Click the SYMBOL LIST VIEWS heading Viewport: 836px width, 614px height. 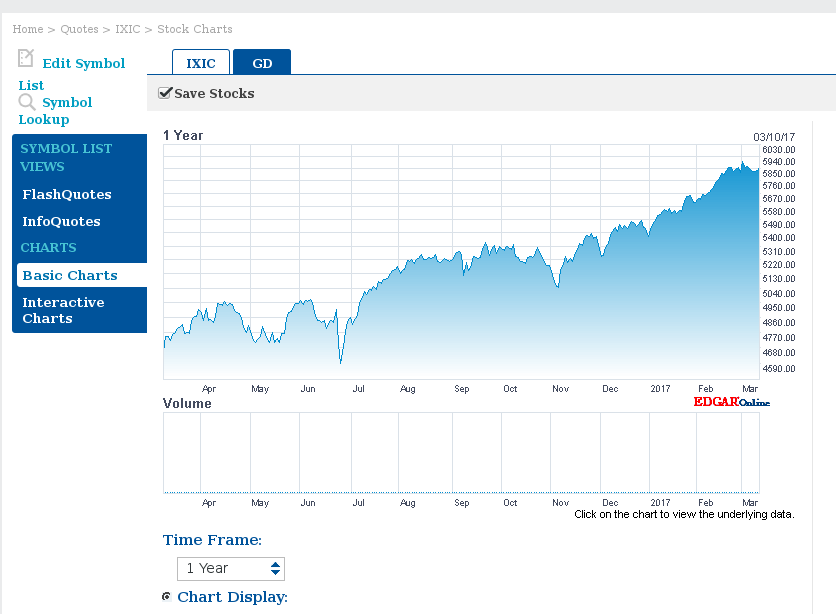click(x=66, y=157)
